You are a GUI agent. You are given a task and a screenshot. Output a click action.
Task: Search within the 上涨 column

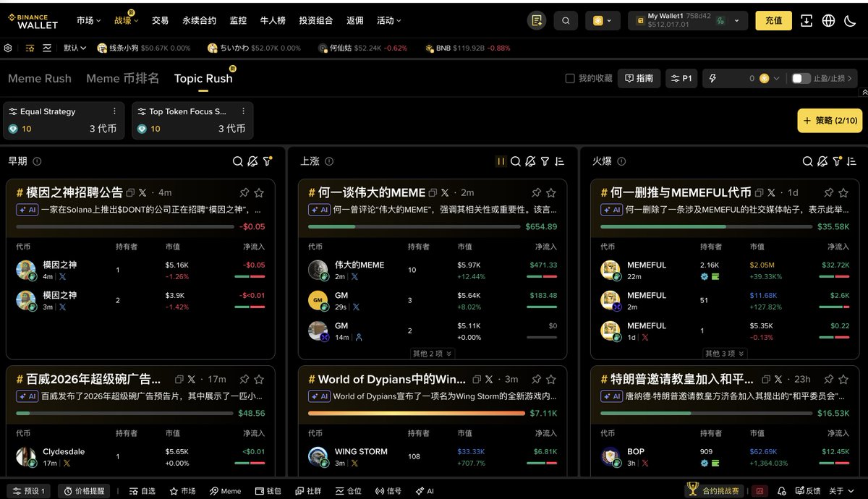pos(516,161)
